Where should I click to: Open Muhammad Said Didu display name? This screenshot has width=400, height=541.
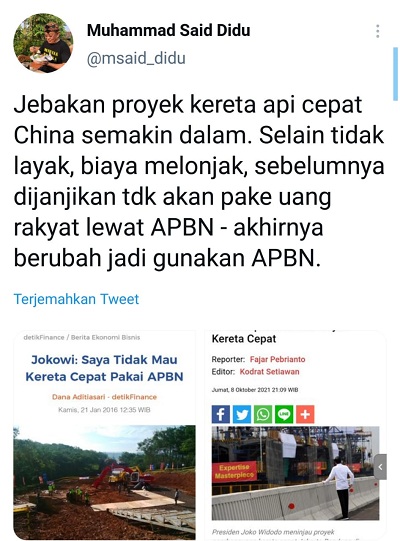tap(168, 30)
